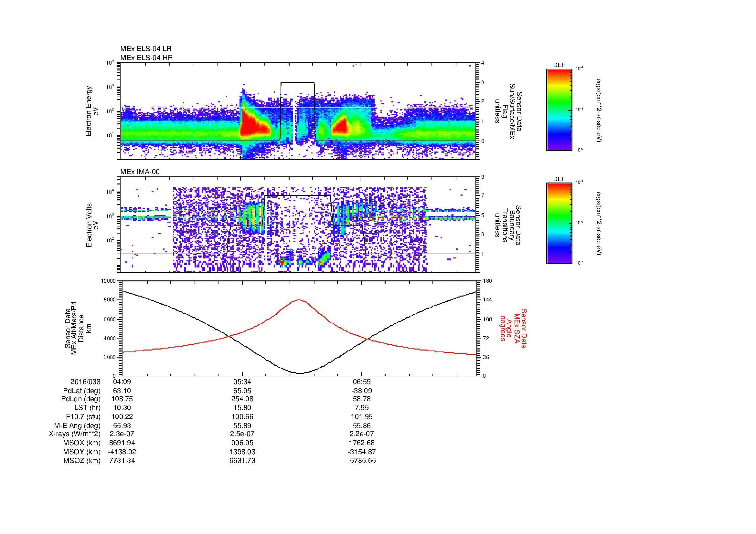The image size is (756, 534).
Task: Click the "180" SZA axis tick
Action: pyautogui.click(x=488, y=281)
